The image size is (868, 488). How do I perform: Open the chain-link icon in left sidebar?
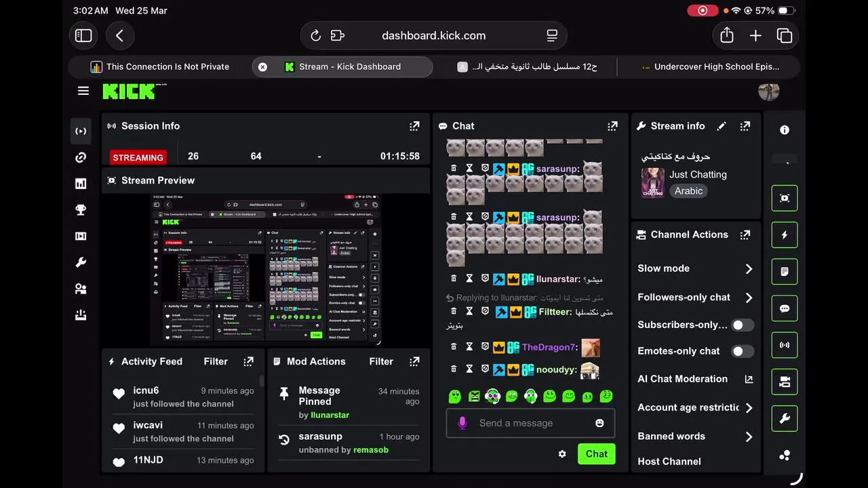coord(81,157)
